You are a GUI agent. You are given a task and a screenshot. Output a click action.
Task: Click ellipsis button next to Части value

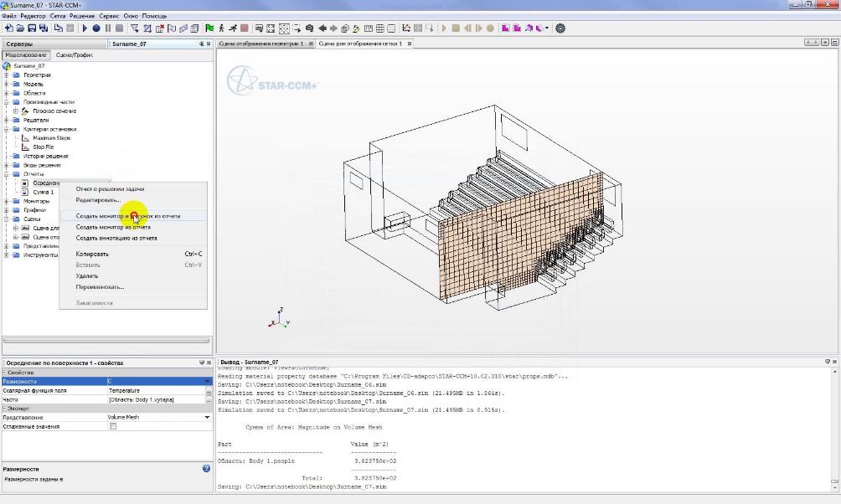pyautogui.click(x=207, y=400)
